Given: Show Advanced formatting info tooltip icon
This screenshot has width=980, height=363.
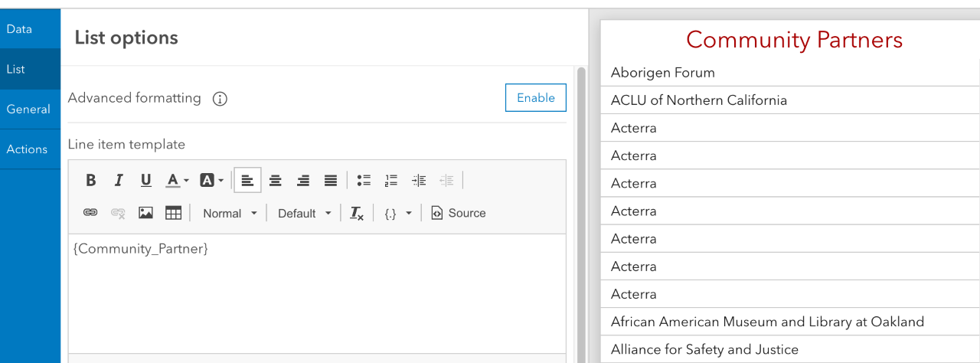Looking at the screenshot, I should tap(220, 99).
